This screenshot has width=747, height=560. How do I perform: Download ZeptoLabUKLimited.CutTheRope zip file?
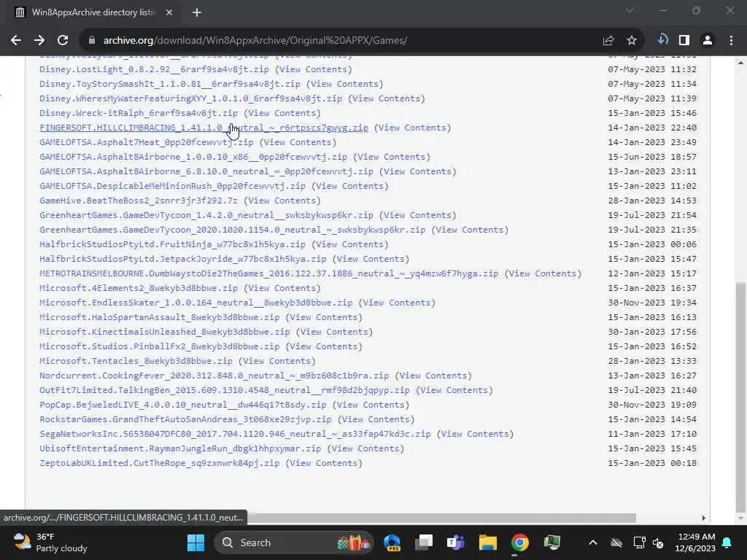[159, 463]
